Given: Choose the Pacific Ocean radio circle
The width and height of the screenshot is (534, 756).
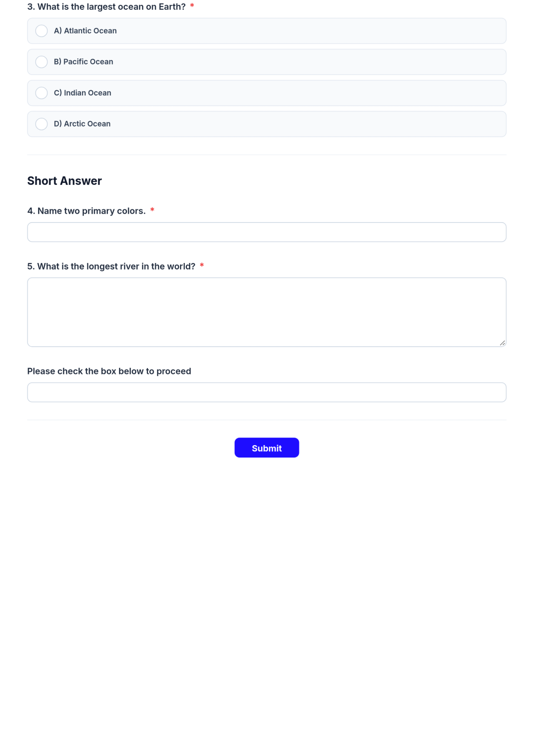Looking at the screenshot, I should [x=41, y=62].
